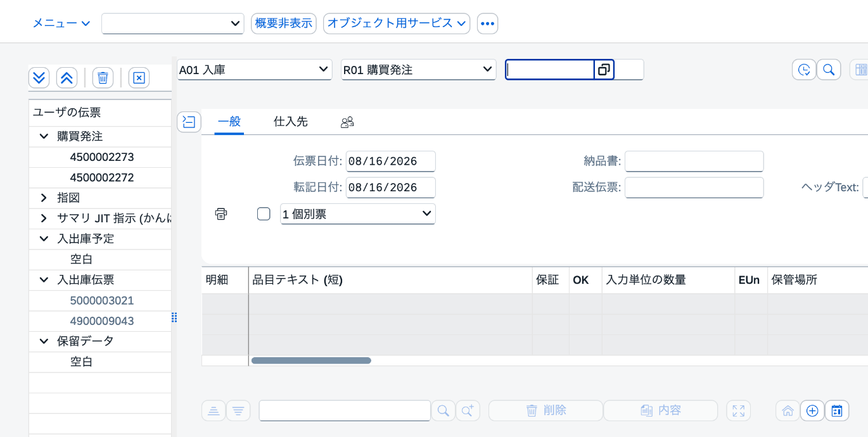Click the home icon at bottom right
Image resolution: width=868 pixels, height=437 pixels.
click(788, 410)
